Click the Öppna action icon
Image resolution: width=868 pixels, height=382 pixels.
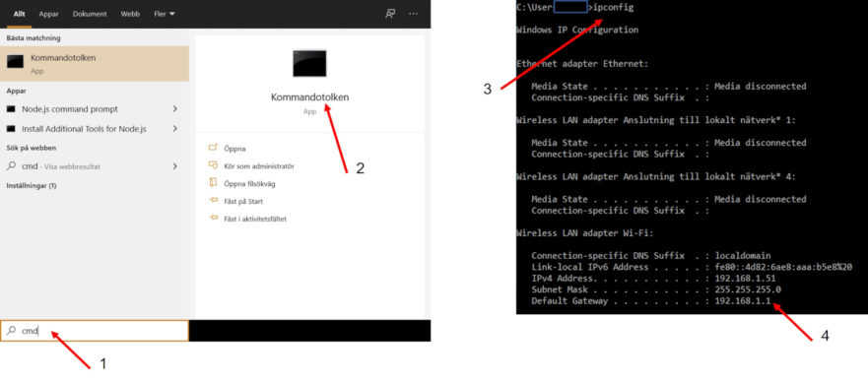[x=213, y=148]
